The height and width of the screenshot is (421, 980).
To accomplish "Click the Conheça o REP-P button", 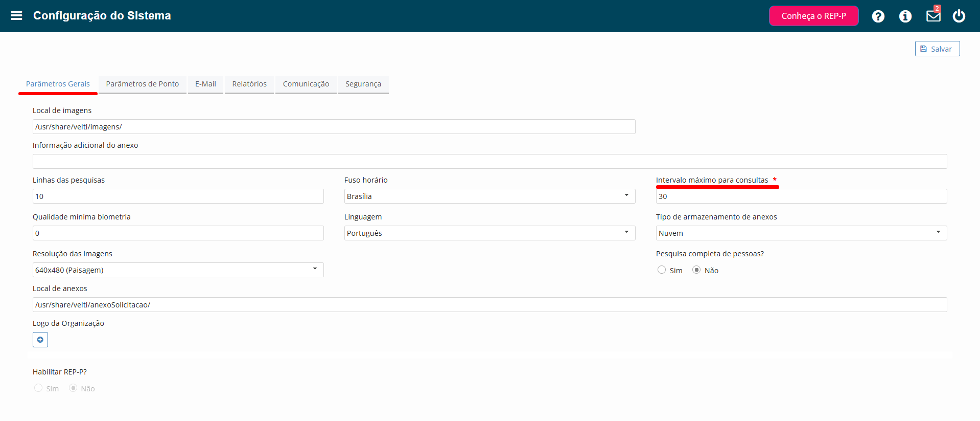I will (813, 16).
